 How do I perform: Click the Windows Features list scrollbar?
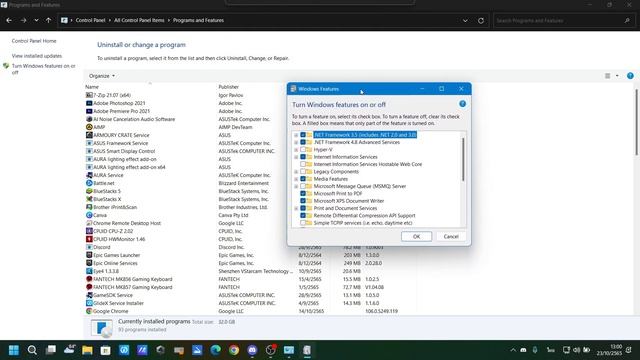pos(463,160)
